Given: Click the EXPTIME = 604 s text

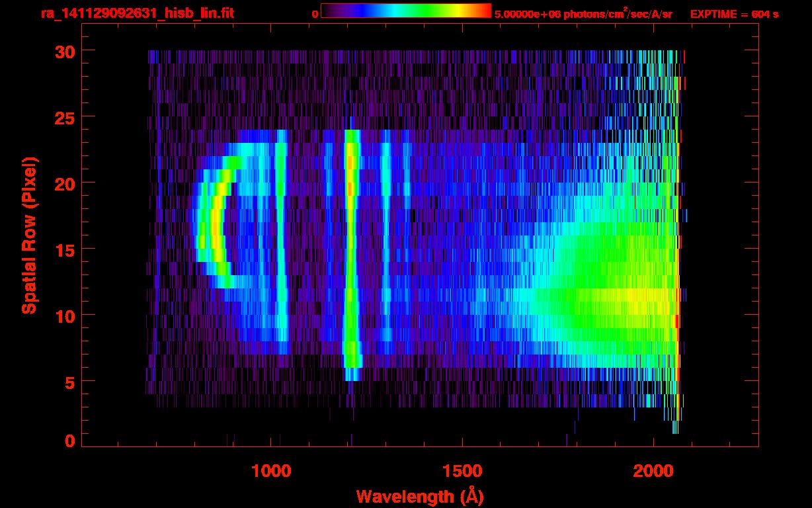Looking at the screenshot, I should click(734, 15).
